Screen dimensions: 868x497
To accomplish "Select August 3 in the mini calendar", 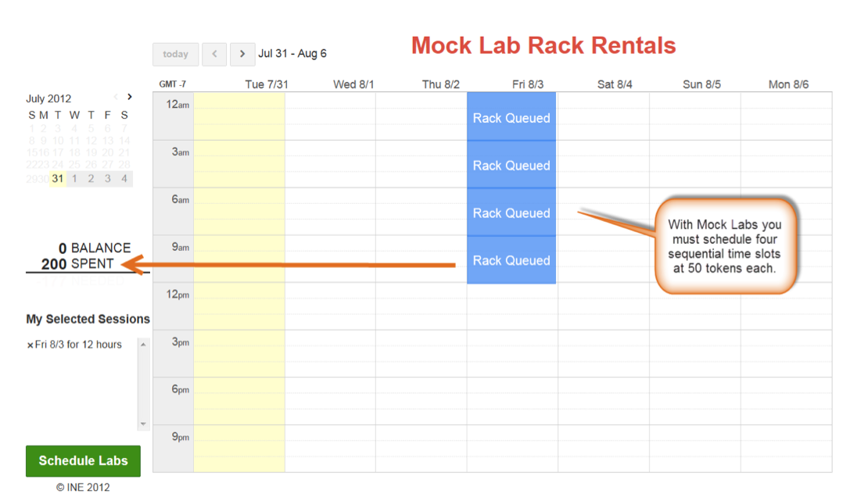I will click(107, 178).
